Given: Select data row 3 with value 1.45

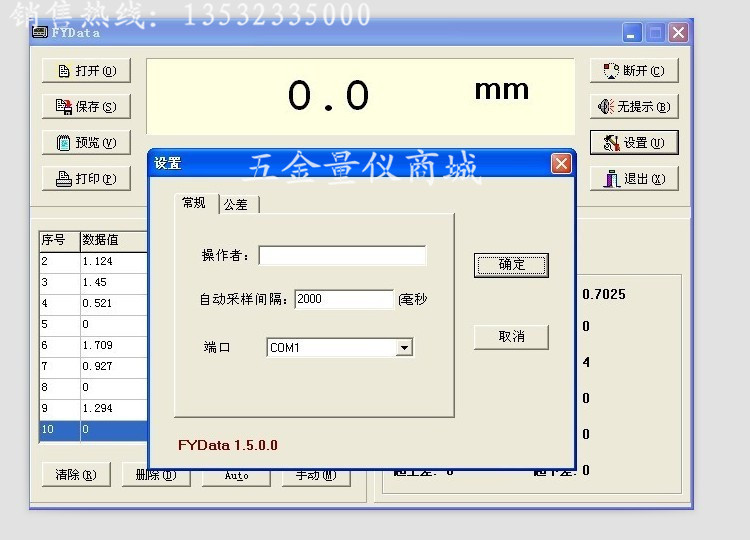Looking at the screenshot, I should point(94,282).
